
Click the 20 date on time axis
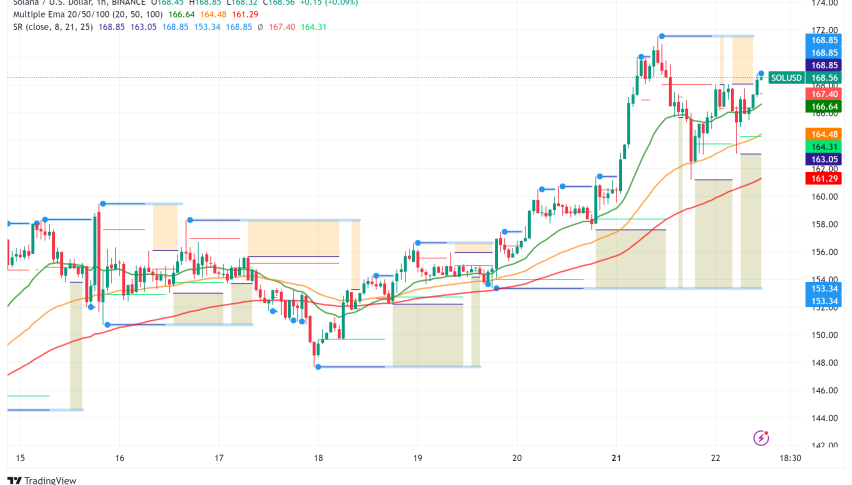[517, 458]
